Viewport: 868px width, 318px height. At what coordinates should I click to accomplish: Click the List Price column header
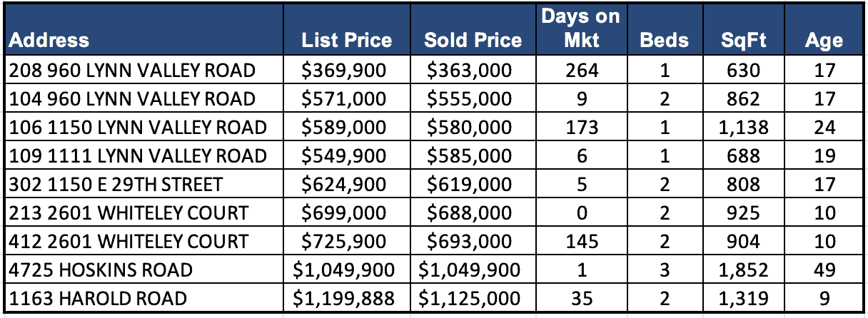(347, 40)
